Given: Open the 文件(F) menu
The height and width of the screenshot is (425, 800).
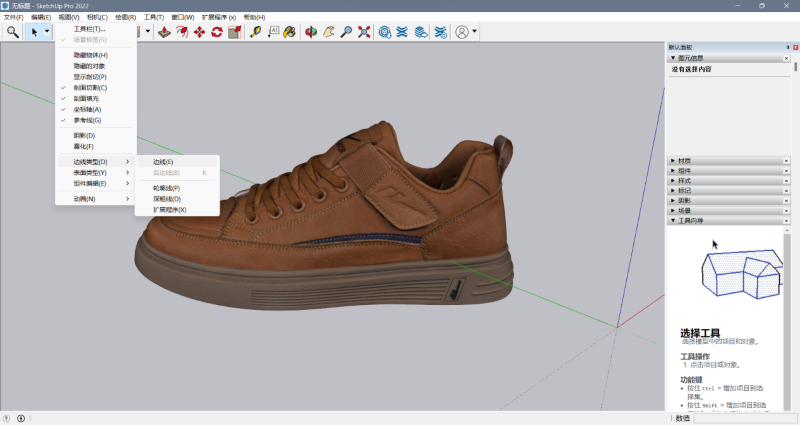Looking at the screenshot, I should [13, 17].
